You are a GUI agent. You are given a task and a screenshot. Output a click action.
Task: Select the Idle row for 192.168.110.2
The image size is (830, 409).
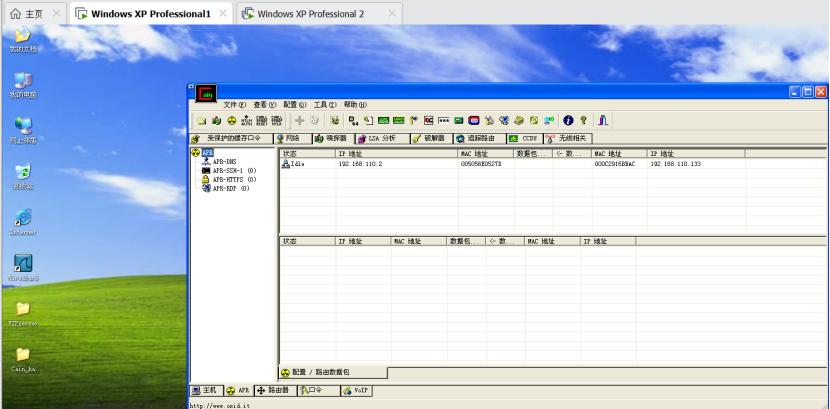tap(553, 164)
